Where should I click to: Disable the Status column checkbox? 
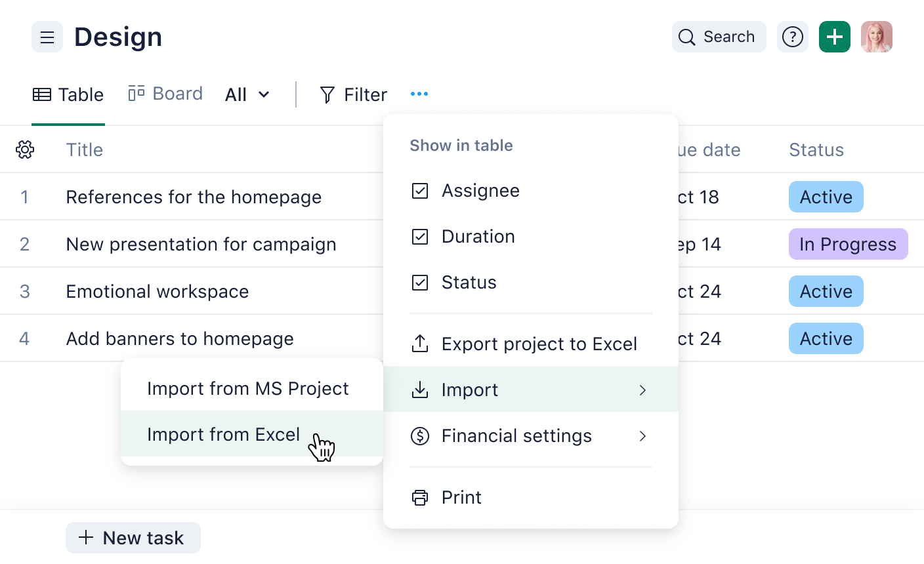pyautogui.click(x=420, y=283)
